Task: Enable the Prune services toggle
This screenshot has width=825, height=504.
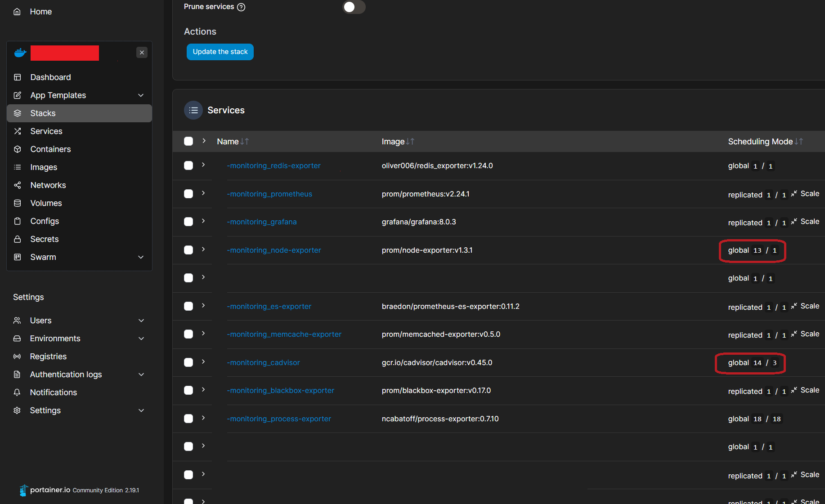Action: [354, 7]
